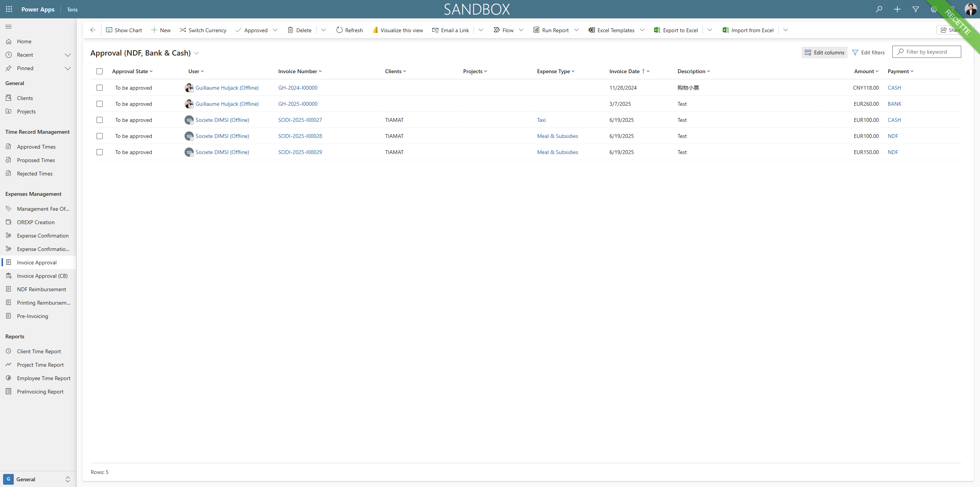This screenshot has height=487, width=980.
Task: Open Excel Templates command
Action: [611, 30]
